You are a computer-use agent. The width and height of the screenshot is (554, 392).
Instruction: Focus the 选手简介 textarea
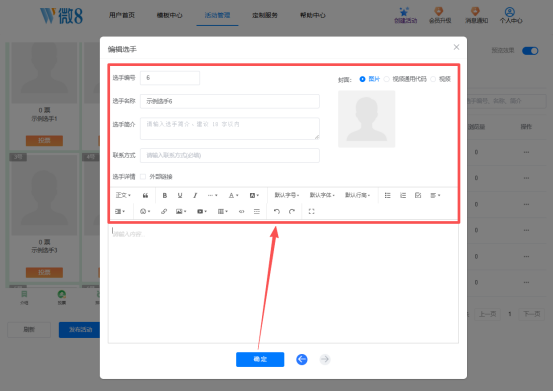coord(230,129)
